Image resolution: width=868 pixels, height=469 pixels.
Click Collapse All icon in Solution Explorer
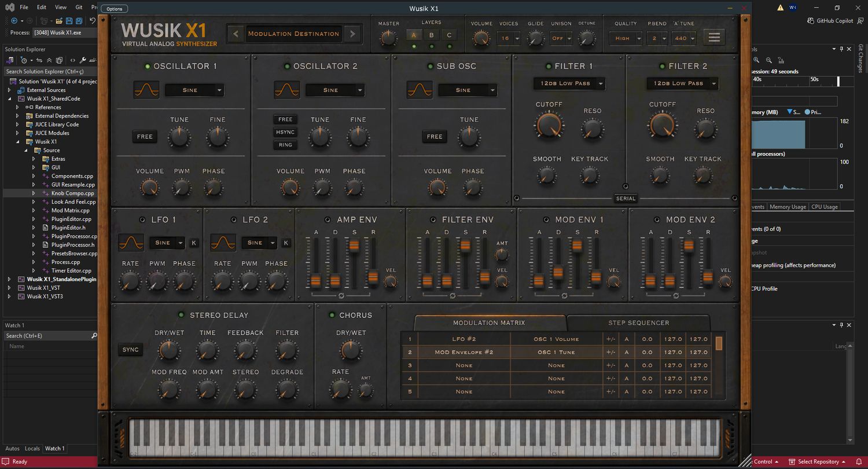(49, 60)
